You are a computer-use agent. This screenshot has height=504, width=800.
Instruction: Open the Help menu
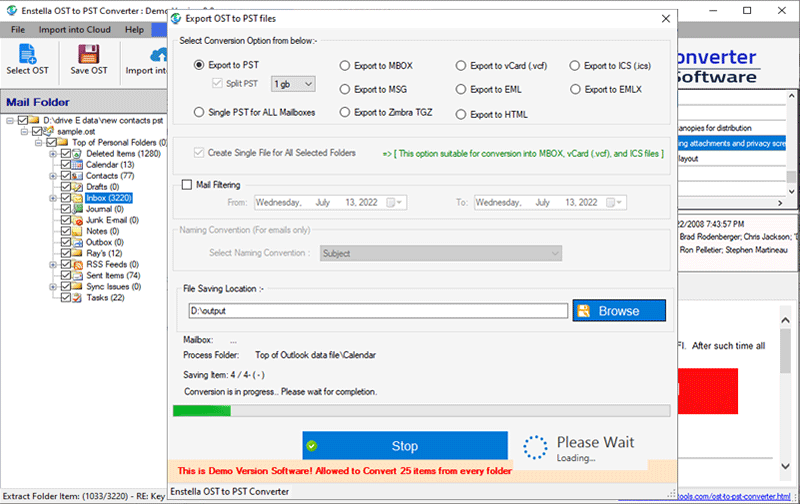[134, 30]
